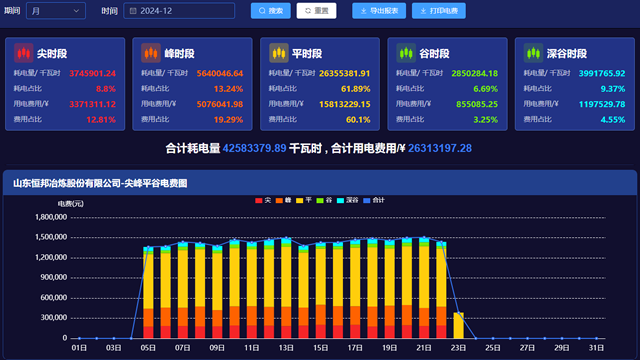Click the chart title 尖峰平谷电费图
The image size is (640, 360).
click(156, 184)
